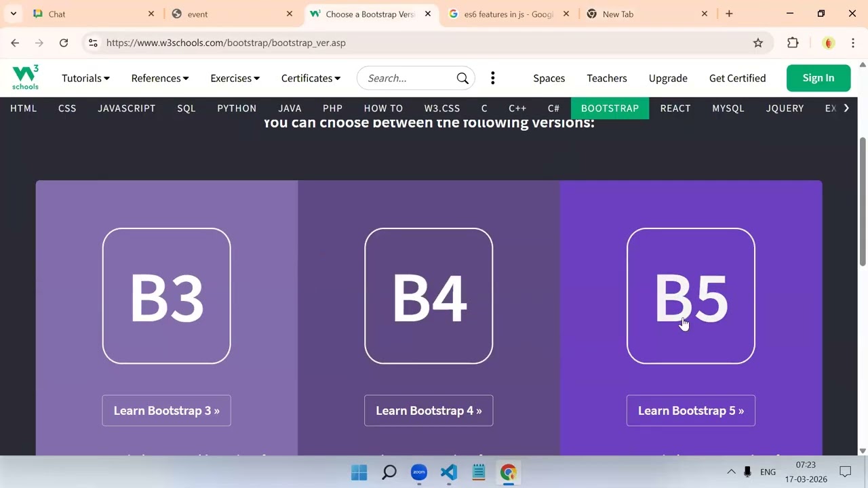Open the notifications icon in taskbar

pyautogui.click(x=846, y=472)
